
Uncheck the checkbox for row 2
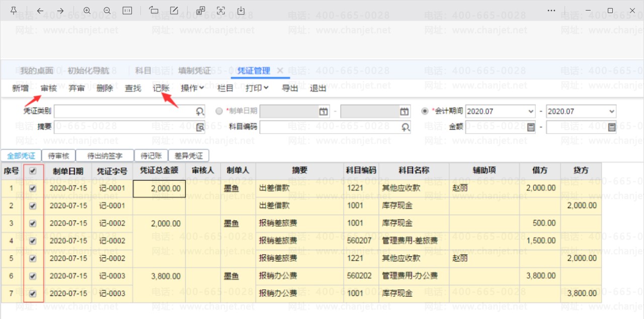tap(33, 206)
